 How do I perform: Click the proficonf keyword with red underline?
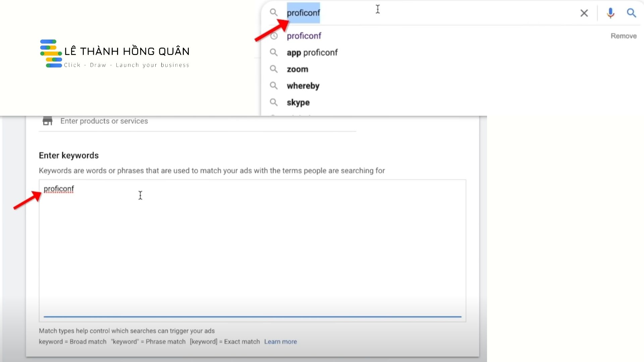(x=59, y=189)
